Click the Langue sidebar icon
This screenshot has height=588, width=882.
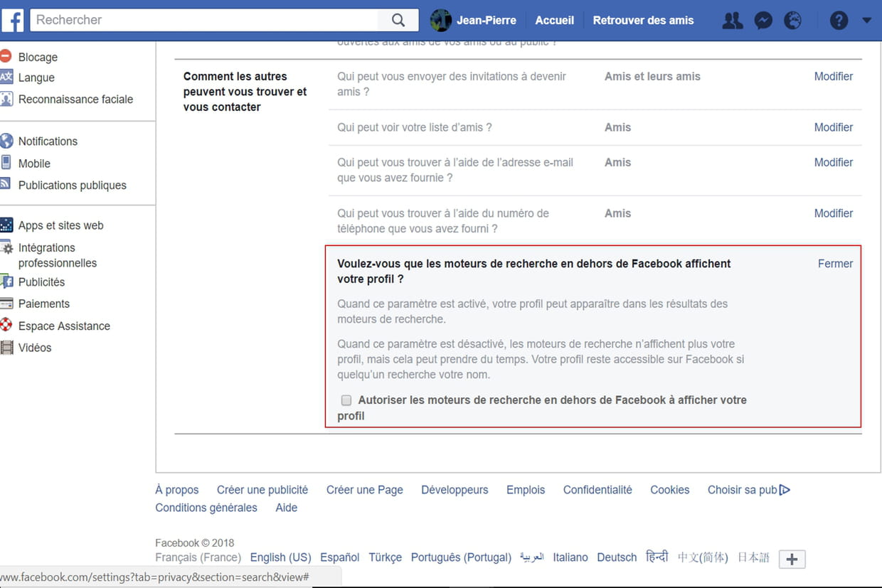[x=6, y=77]
